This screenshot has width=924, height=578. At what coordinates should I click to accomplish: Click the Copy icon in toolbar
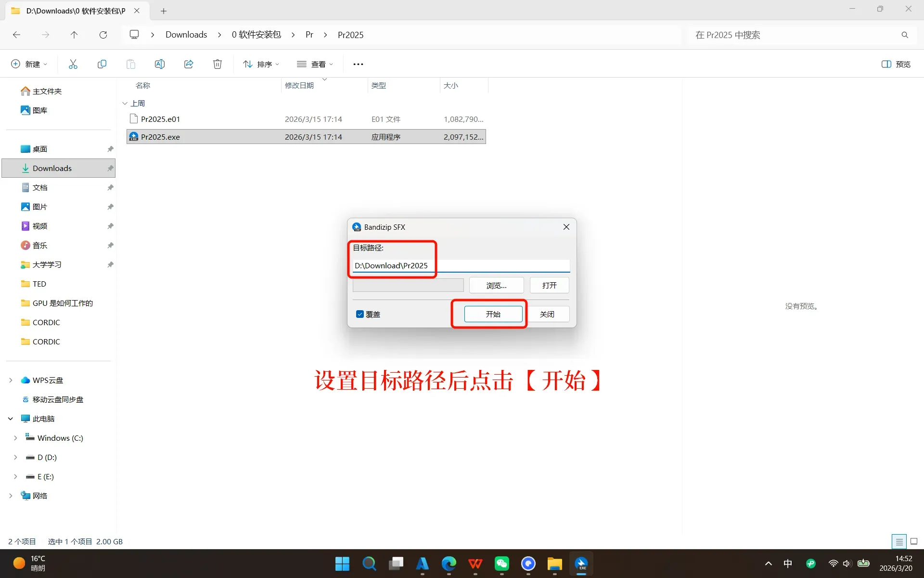click(x=102, y=64)
